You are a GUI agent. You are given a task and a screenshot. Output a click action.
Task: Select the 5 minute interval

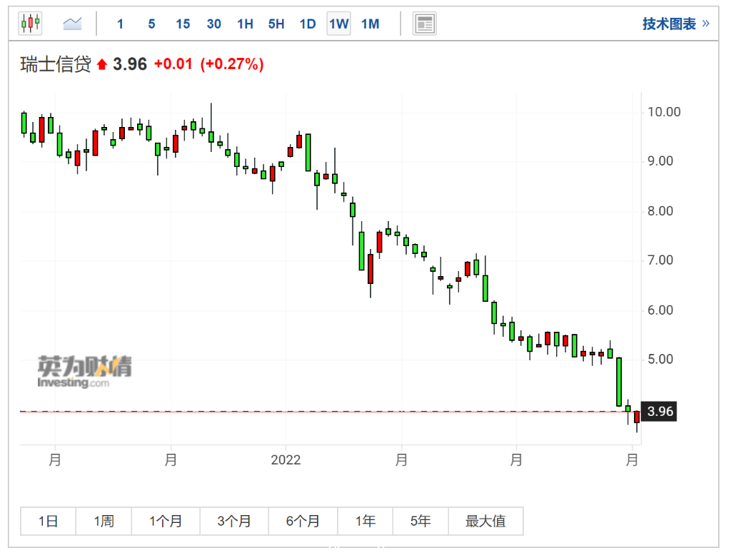coord(151,24)
